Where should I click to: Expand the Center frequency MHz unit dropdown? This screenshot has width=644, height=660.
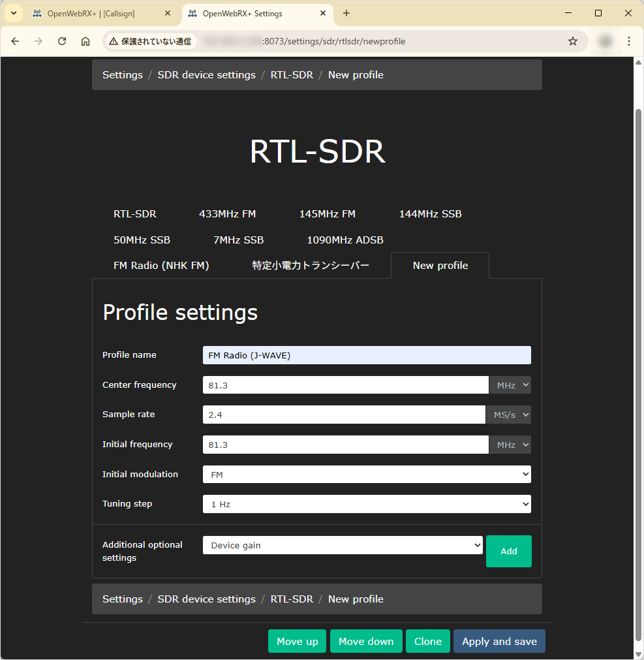pos(510,385)
